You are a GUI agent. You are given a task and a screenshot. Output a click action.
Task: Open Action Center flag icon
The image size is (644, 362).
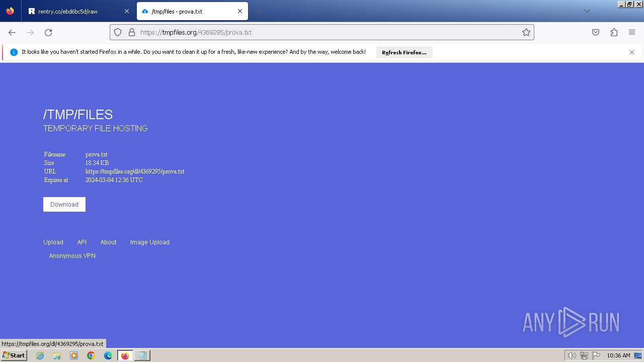point(596,355)
